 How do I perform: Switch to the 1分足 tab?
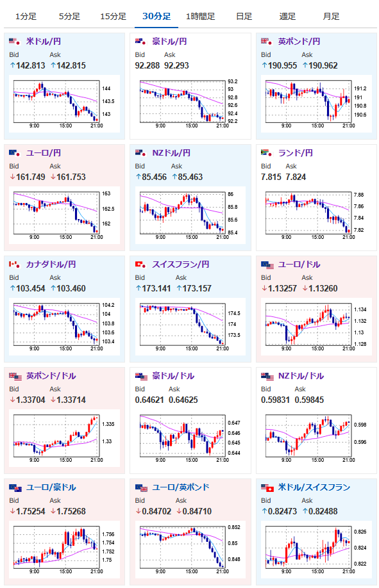pyautogui.click(x=26, y=17)
